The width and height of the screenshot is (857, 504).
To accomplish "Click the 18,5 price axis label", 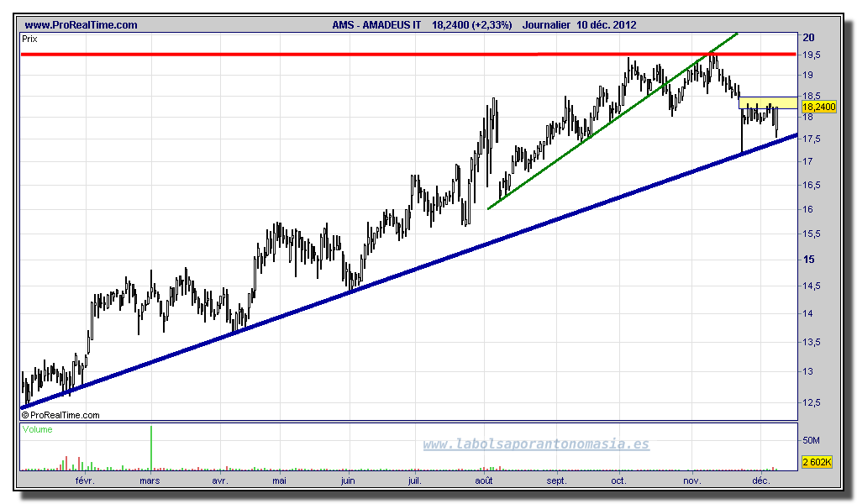I will pos(811,97).
